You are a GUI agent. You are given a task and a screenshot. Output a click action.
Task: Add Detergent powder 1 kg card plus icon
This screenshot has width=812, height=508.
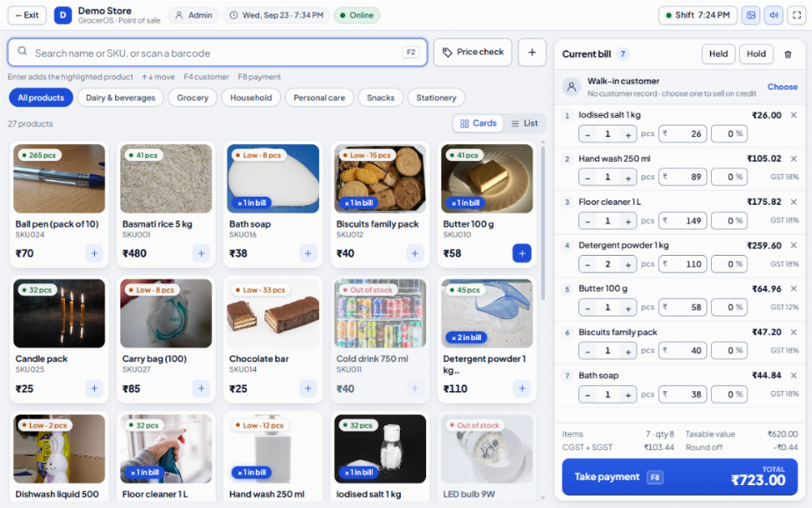click(x=522, y=388)
